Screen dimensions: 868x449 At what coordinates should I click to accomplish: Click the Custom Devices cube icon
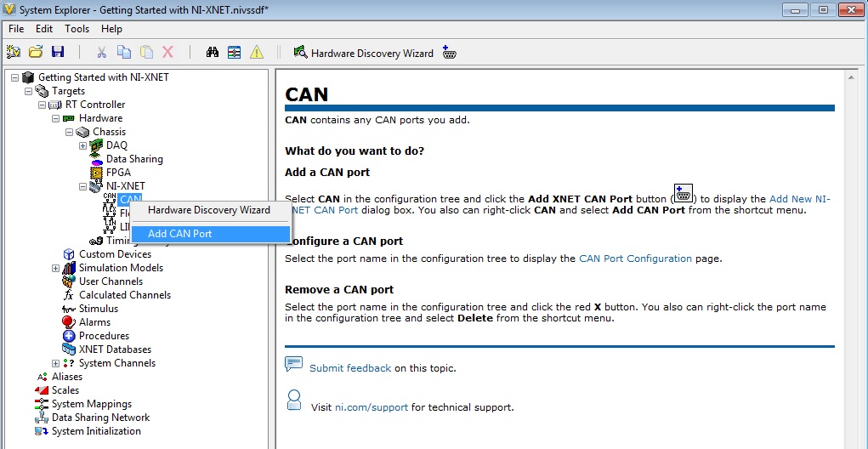click(x=69, y=254)
